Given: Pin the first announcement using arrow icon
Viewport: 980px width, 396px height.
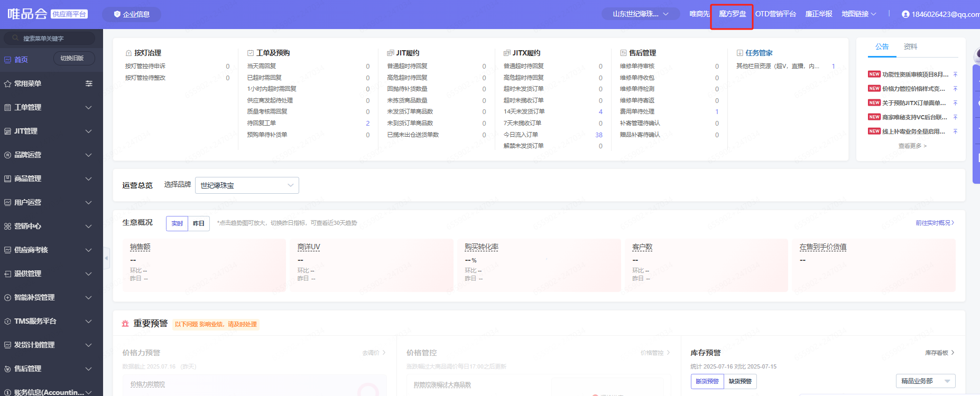Looking at the screenshot, I should pyautogui.click(x=955, y=74).
